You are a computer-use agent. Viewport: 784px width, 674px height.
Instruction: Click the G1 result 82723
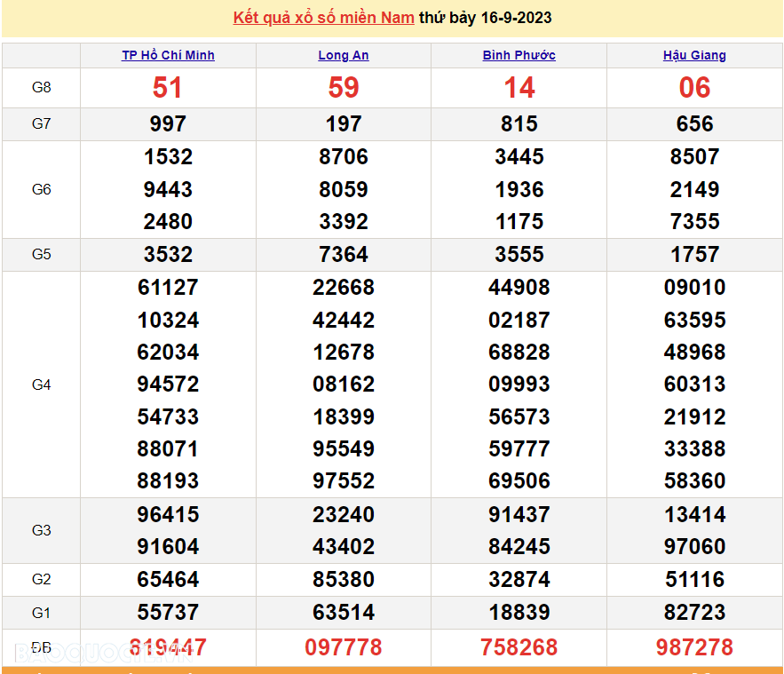(694, 612)
